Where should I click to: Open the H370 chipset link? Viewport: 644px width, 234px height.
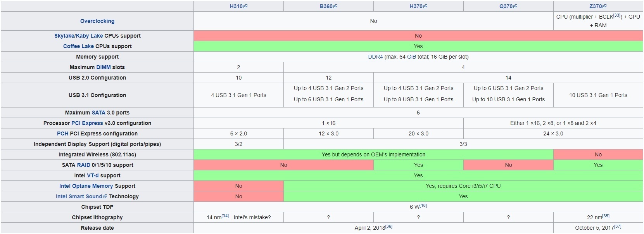pos(418,6)
